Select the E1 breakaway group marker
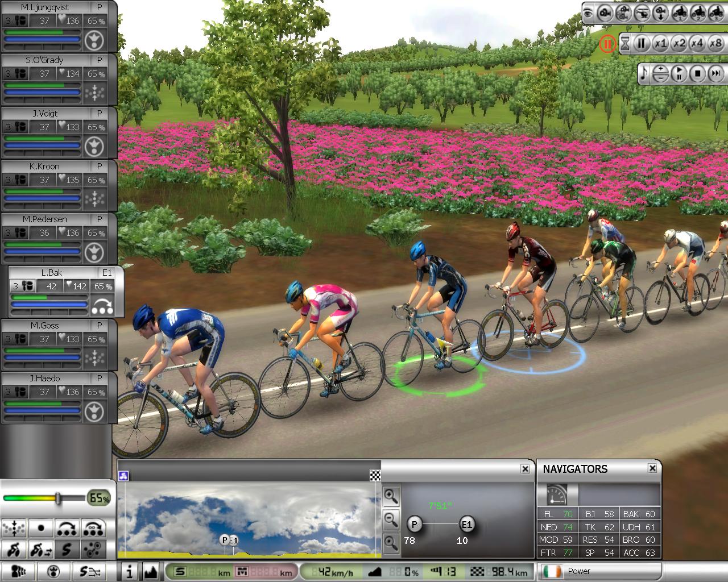This screenshot has width=728, height=582. pos(467,525)
